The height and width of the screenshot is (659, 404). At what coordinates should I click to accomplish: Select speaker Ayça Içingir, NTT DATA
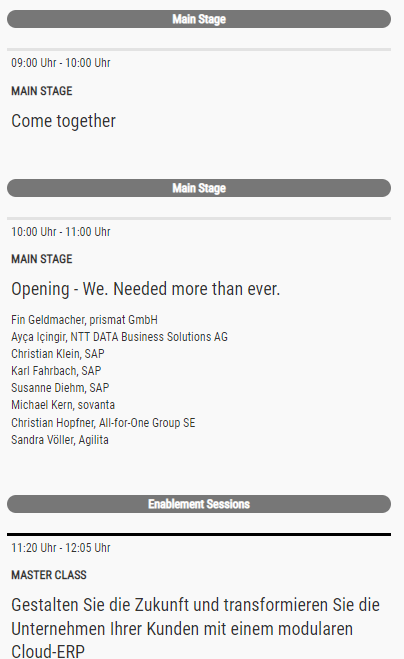[119, 337]
